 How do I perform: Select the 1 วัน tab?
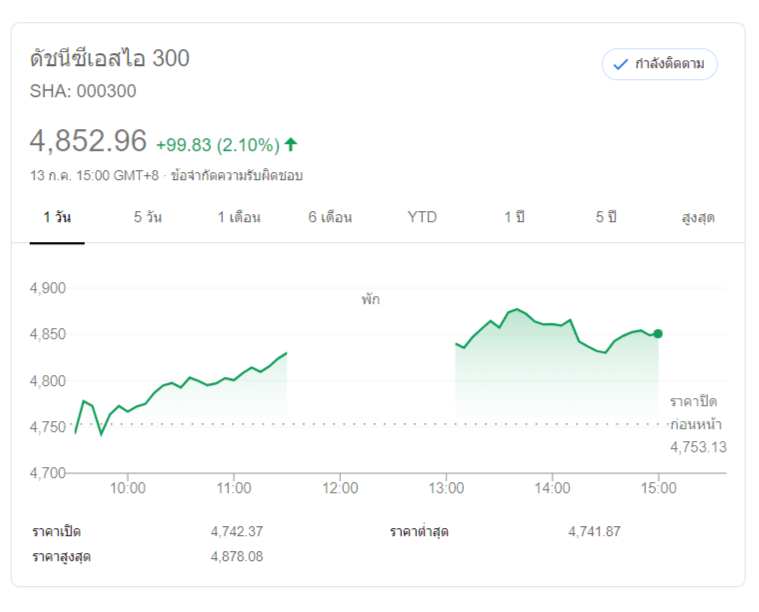57,217
